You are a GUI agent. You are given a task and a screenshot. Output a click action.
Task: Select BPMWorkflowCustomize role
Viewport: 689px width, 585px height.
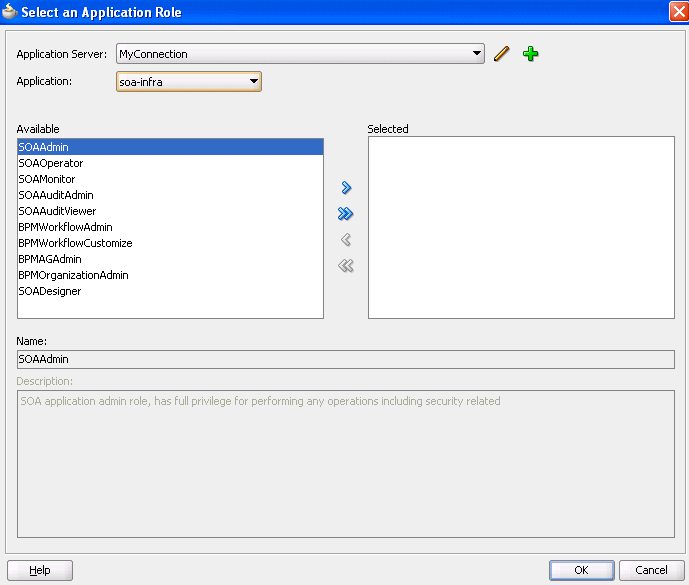[x=170, y=243]
